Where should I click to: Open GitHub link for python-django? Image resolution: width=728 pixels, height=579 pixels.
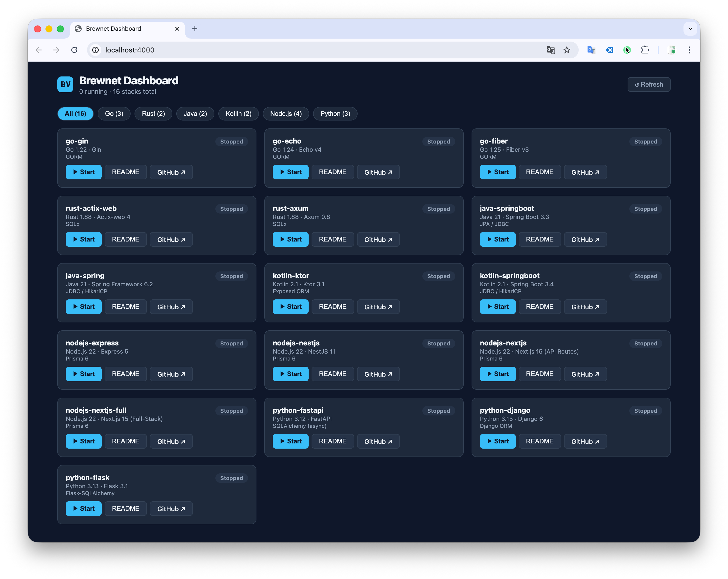[x=585, y=441]
